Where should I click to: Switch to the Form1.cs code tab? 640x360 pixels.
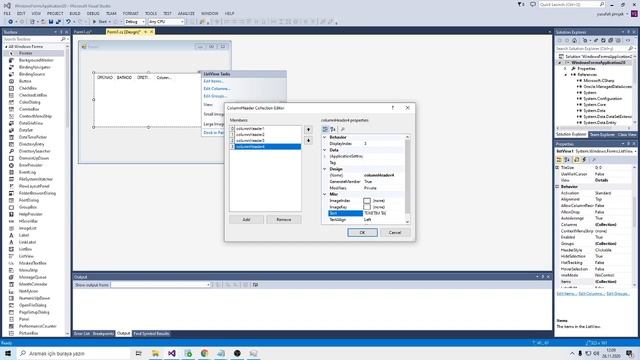(83, 32)
